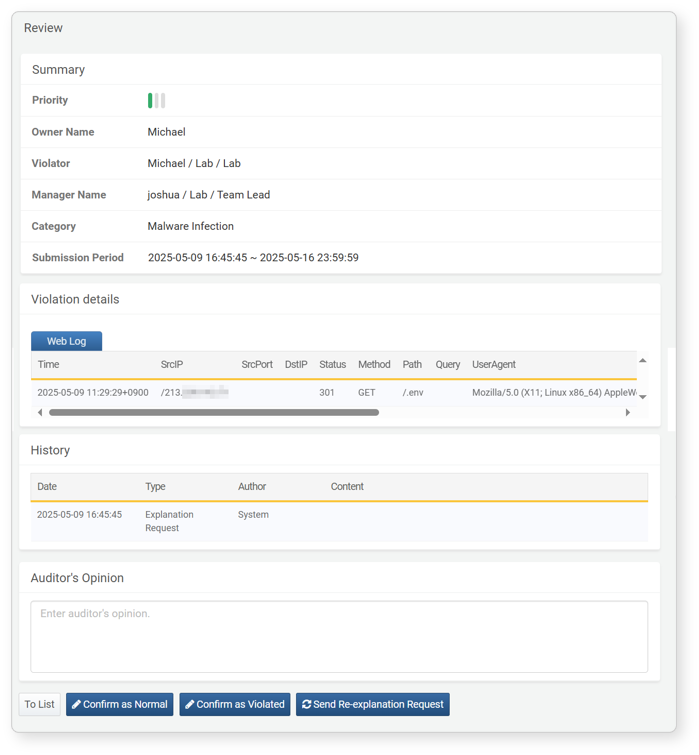699x755 pixels.
Task: Click the Time column header
Action: pos(48,364)
